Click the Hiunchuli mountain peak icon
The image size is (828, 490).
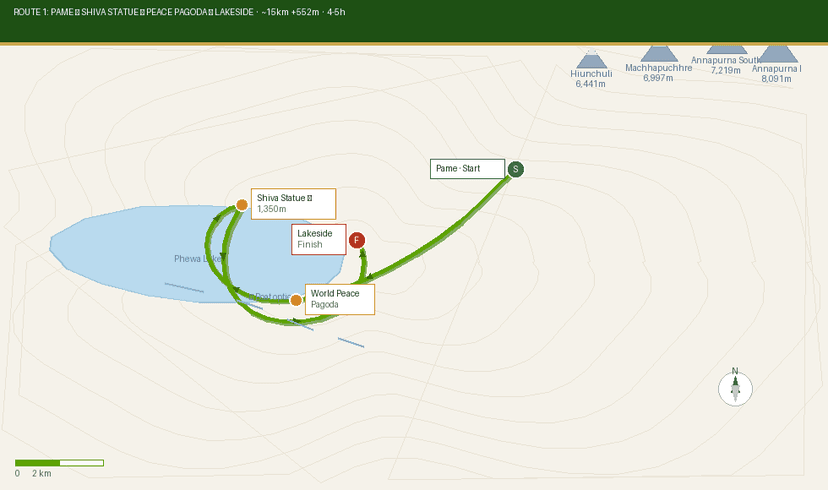click(x=592, y=60)
